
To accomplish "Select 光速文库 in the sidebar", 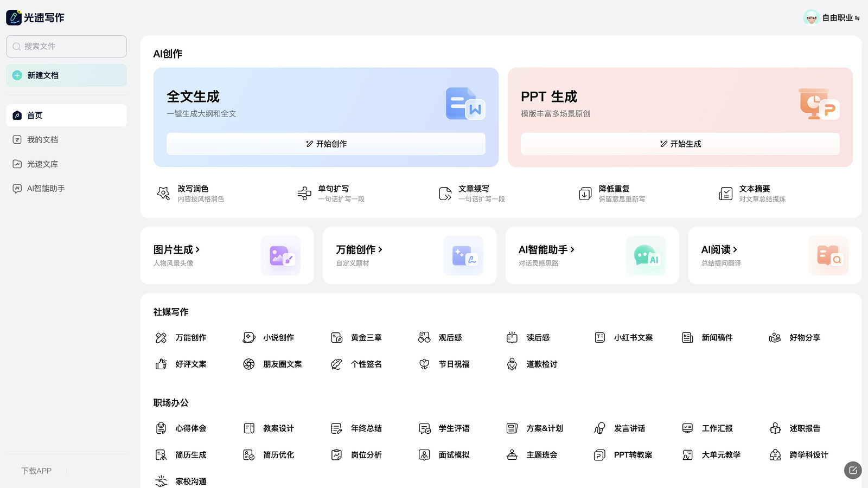I will (43, 164).
